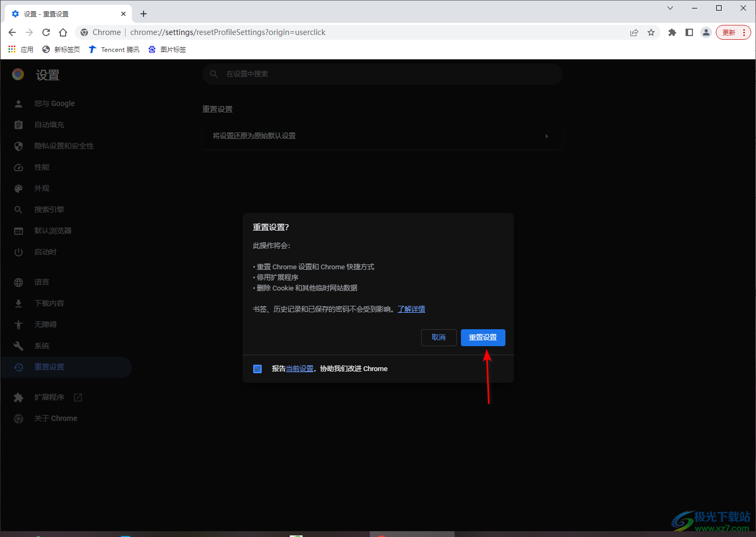Open the 了解详情 link
The height and width of the screenshot is (537, 756).
411,309
